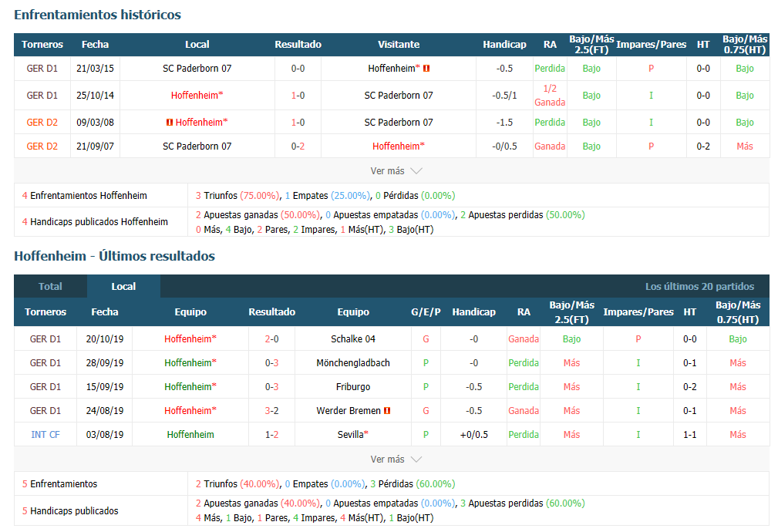This screenshot has width=778, height=532.
Task: Click handicap value -0.5/1
Action: [504, 96]
